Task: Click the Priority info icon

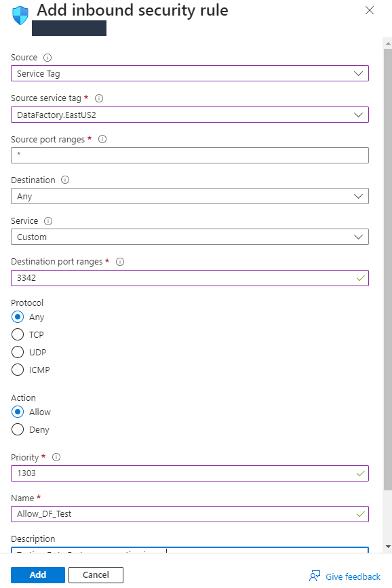Action: [56, 457]
